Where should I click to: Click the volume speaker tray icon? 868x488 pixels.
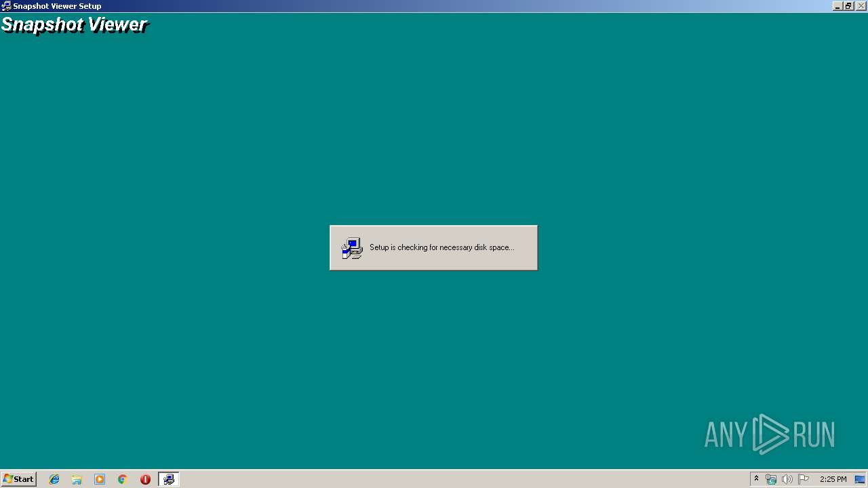point(787,479)
